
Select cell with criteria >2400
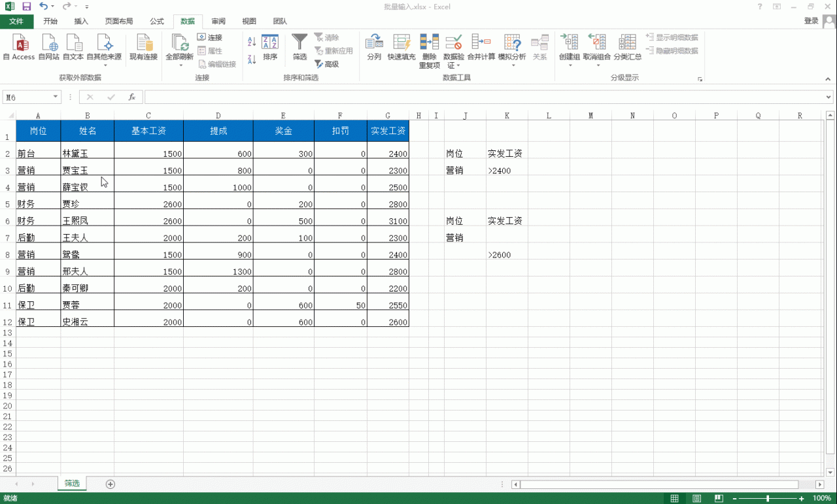[507, 167]
